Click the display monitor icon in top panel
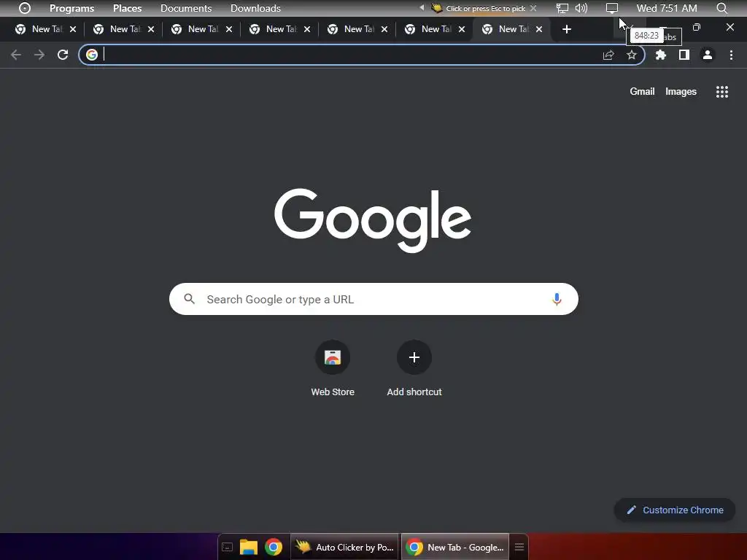The width and height of the screenshot is (747, 560). pyautogui.click(x=612, y=8)
